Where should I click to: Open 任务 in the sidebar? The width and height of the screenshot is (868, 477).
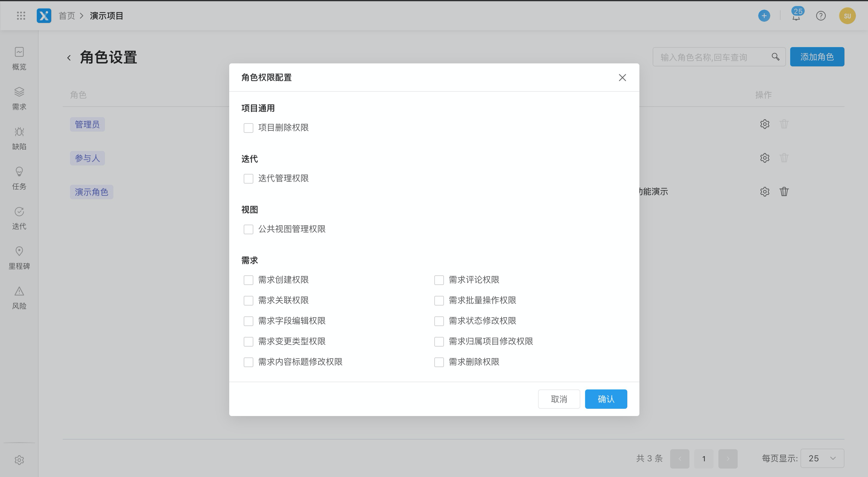point(19,178)
